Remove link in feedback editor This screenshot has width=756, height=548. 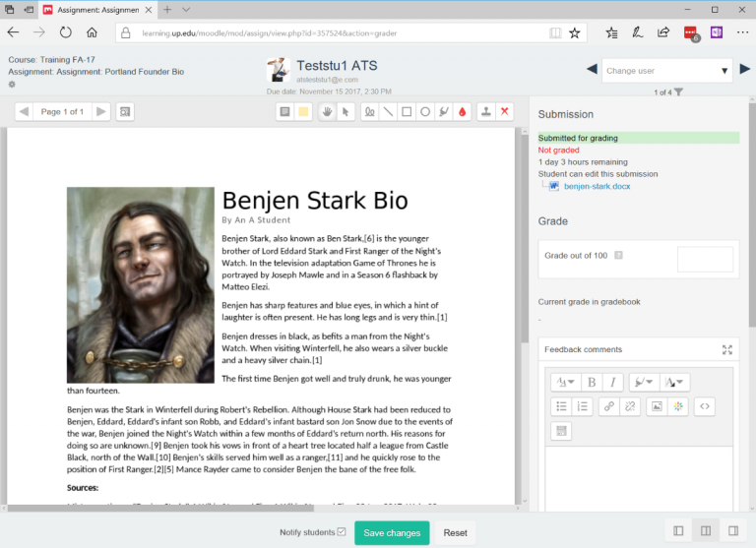click(630, 406)
